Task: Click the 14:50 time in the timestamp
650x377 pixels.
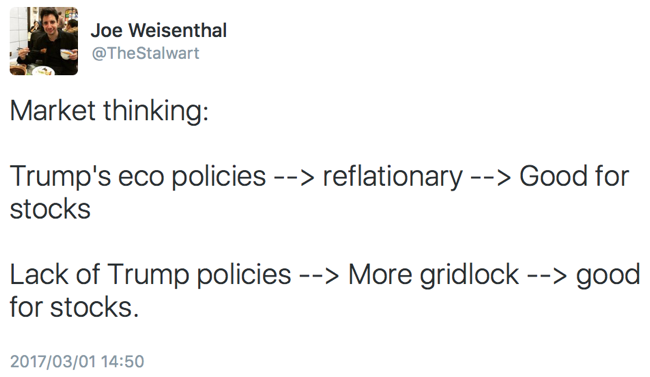Action: (122, 361)
